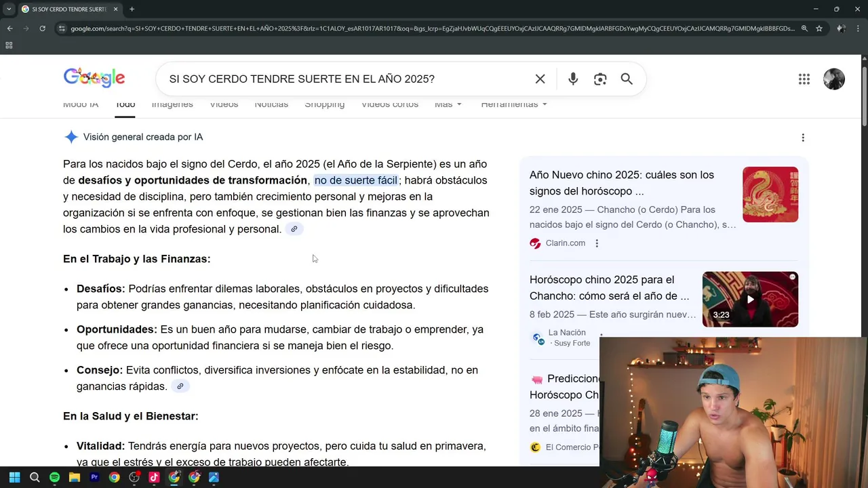Clear the search query with X
Image resolution: width=868 pixels, height=488 pixels.
click(540, 79)
